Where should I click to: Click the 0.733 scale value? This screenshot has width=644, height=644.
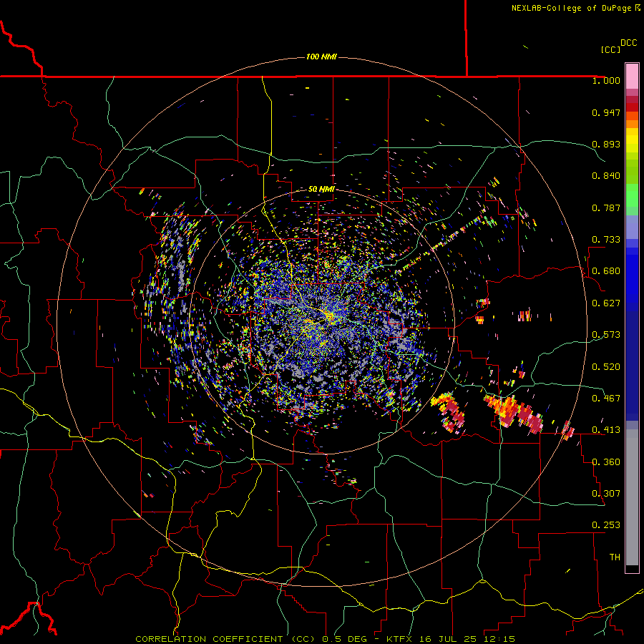coord(606,240)
